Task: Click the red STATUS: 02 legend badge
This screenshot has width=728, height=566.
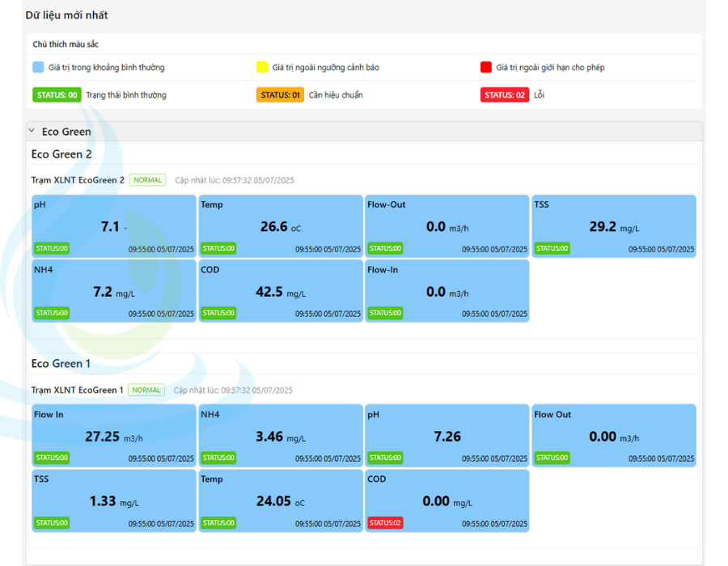Action: point(505,95)
